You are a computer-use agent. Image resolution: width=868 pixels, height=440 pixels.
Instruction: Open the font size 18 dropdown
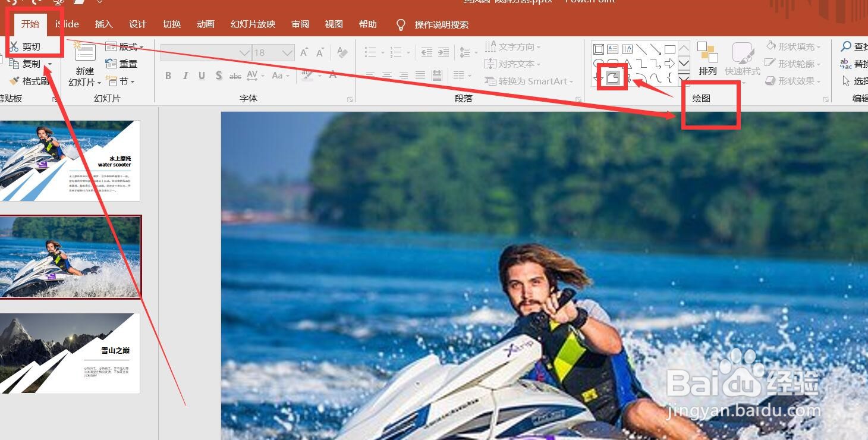pyautogui.click(x=288, y=53)
